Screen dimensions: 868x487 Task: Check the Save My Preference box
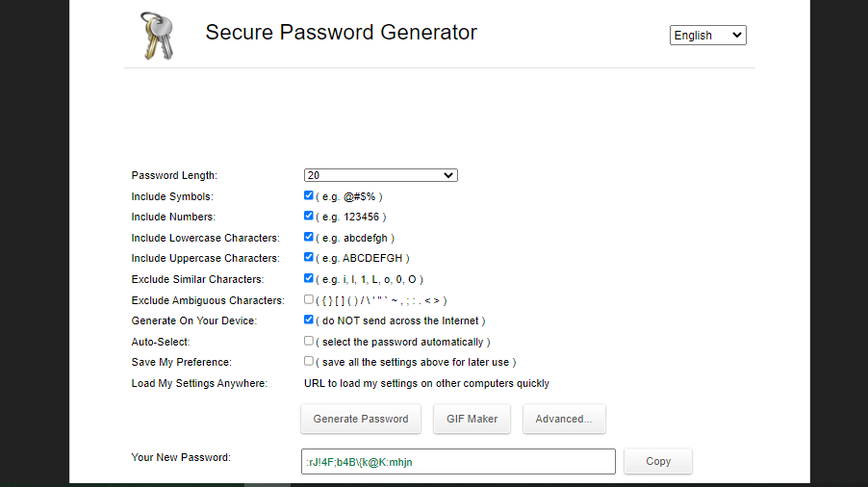click(x=309, y=361)
